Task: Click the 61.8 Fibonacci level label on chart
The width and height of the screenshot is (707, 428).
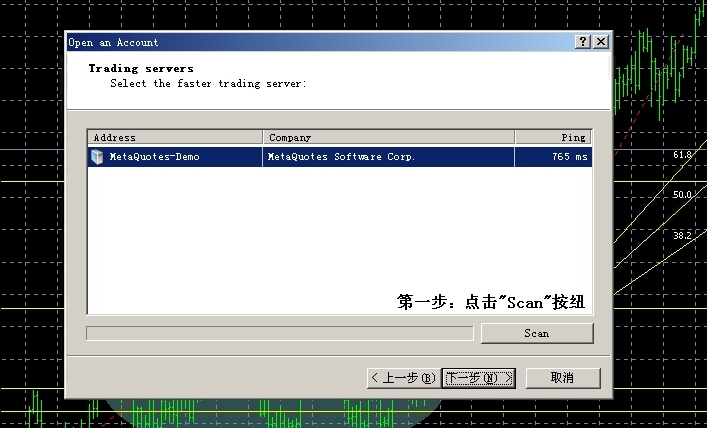Action: [x=682, y=155]
